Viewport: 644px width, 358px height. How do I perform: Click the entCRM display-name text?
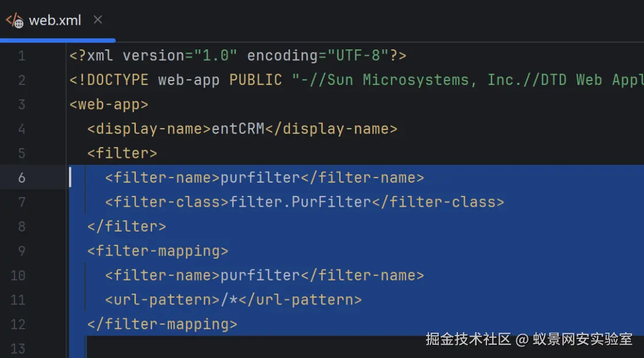pos(237,129)
